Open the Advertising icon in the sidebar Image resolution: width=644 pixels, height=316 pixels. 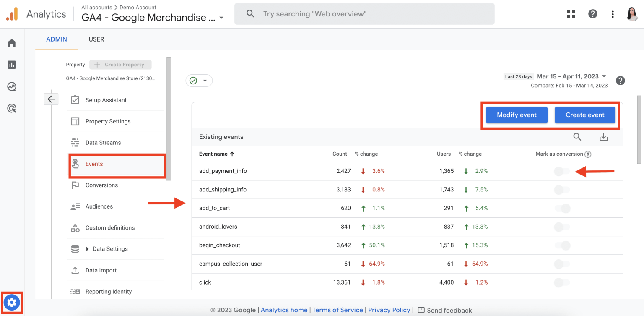pos(11,108)
